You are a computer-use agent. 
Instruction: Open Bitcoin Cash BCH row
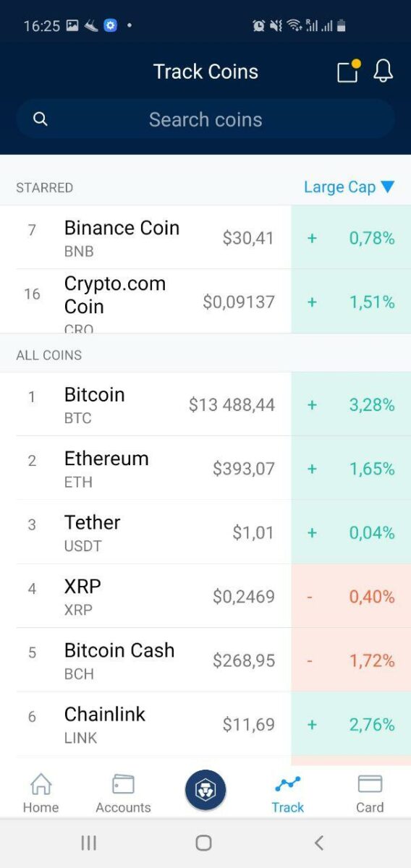[205, 660]
